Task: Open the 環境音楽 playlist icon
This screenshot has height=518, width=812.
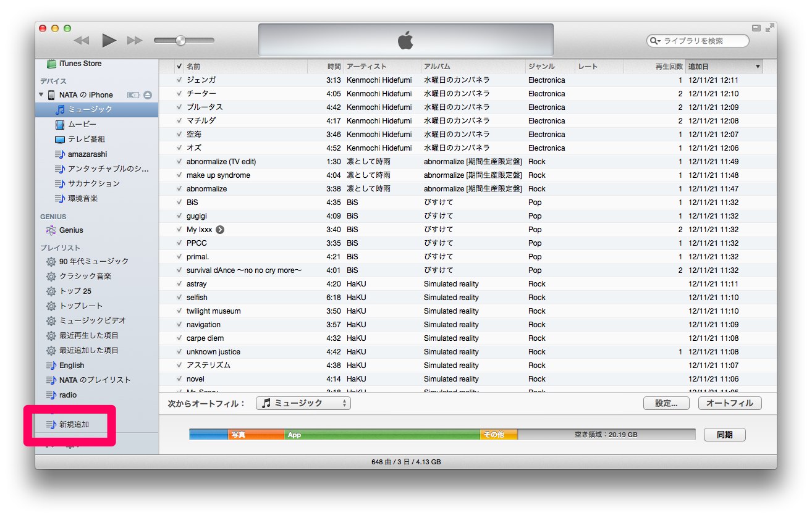Action: click(60, 199)
